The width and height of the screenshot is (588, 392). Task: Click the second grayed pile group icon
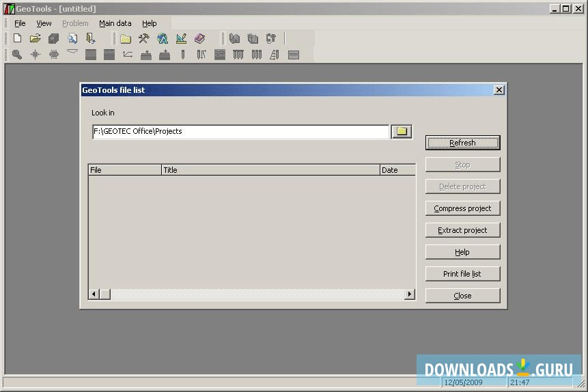pyautogui.click(x=257, y=55)
